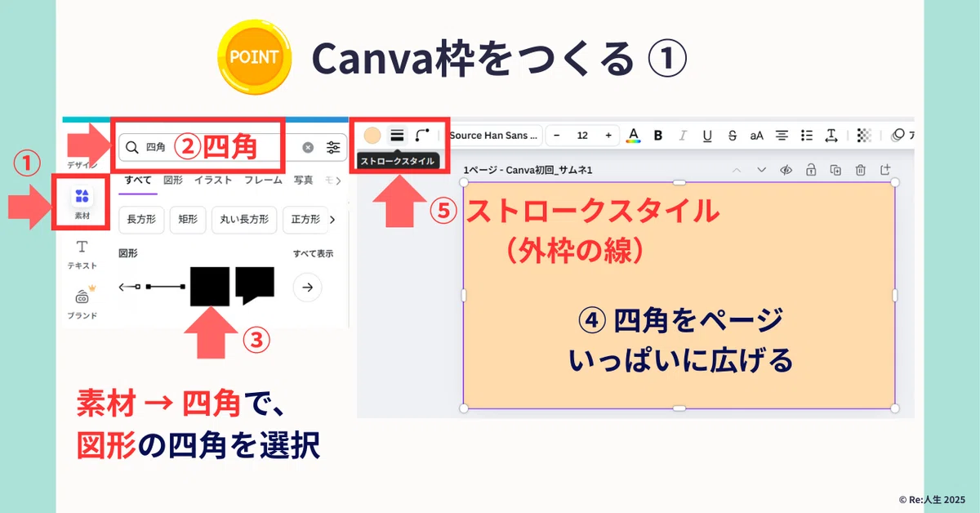This screenshot has width=980, height=513.
Task: Open the letter spacing icon
Action: 831,136
